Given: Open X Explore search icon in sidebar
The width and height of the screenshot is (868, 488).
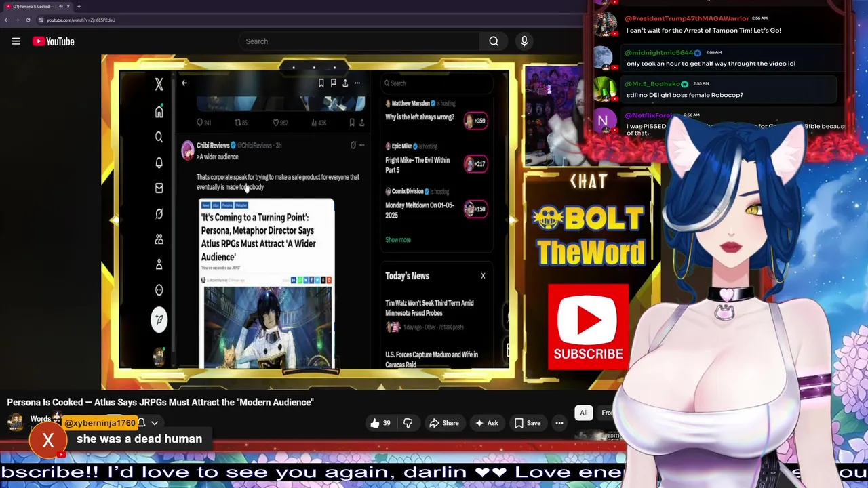Looking at the screenshot, I should click(159, 137).
